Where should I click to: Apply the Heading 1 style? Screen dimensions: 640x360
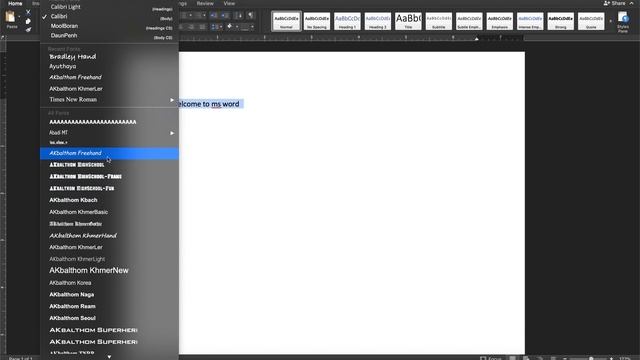(347, 21)
